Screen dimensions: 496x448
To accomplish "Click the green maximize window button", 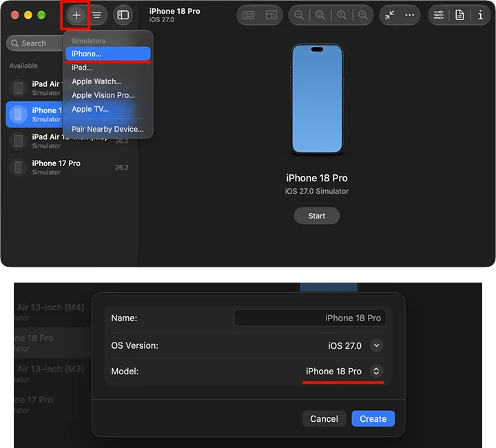I will (41, 15).
